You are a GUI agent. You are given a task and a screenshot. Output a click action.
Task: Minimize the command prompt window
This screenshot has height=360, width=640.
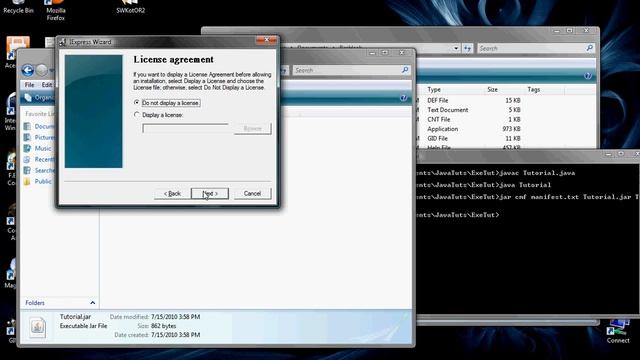point(609,154)
